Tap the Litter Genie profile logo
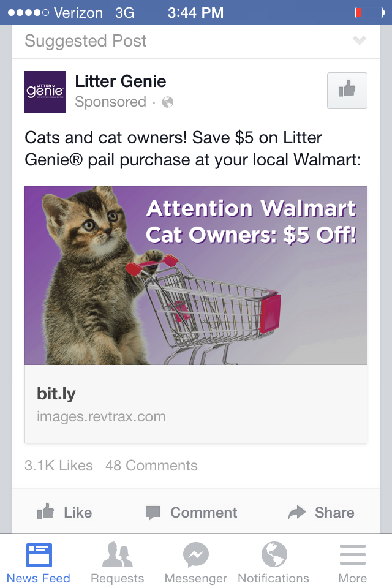This screenshot has height=588, width=392. [x=45, y=92]
